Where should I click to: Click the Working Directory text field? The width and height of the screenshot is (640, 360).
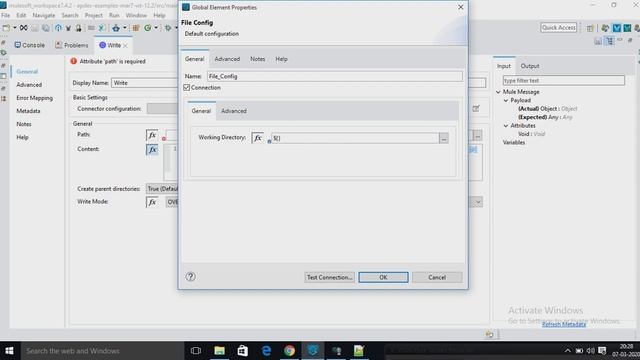[x=355, y=138]
